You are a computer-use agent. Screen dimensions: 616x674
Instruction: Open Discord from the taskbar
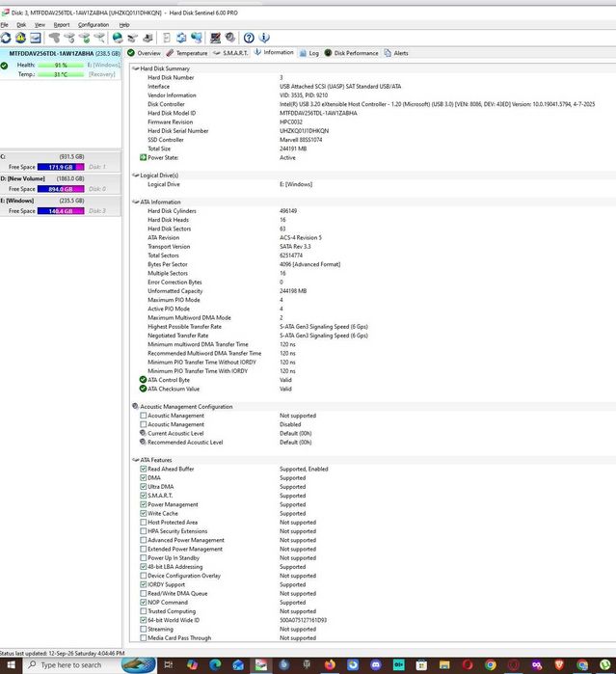(x=375, y=665)
